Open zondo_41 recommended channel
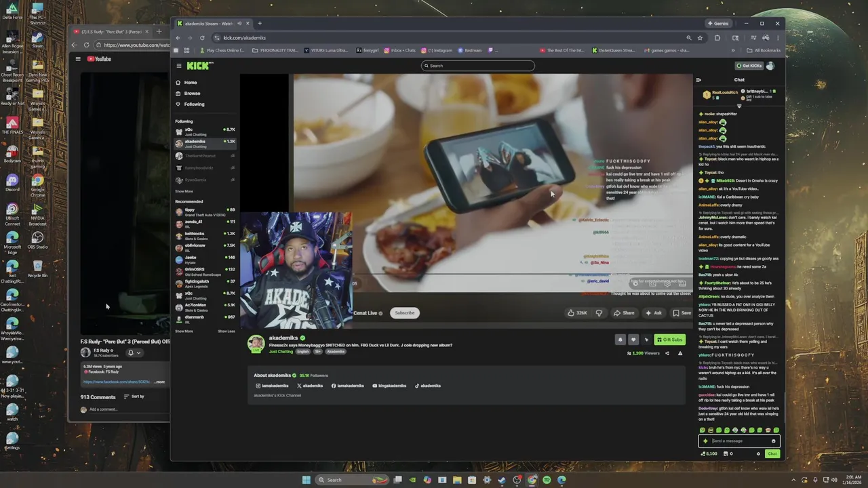This screenshot has height=488, width=868. tap(205, 223)
